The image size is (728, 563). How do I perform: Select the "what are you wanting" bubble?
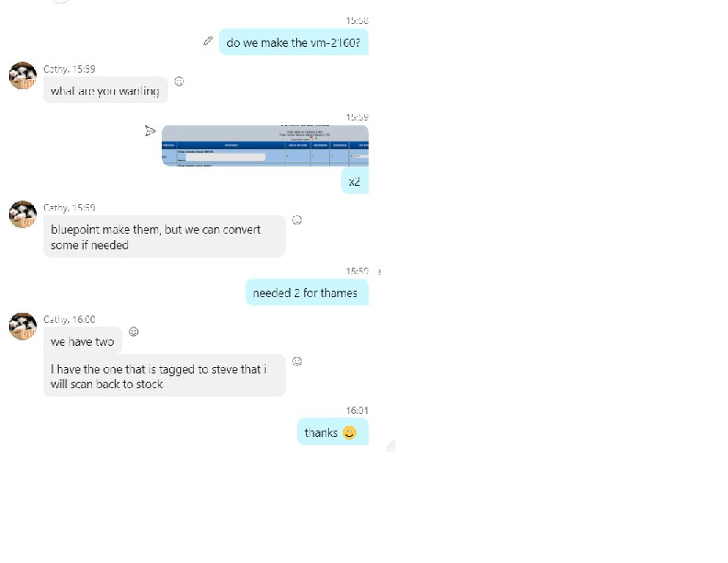106,90
